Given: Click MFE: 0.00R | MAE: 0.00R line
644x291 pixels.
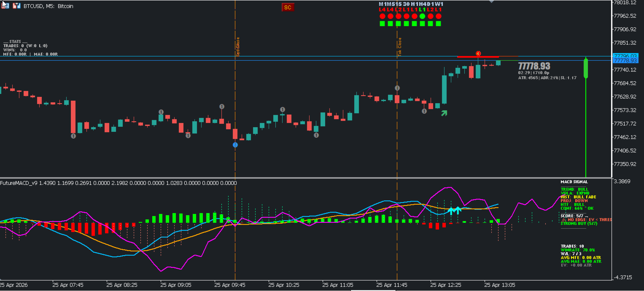Looking at the screenshot, I should coord(30,54).
